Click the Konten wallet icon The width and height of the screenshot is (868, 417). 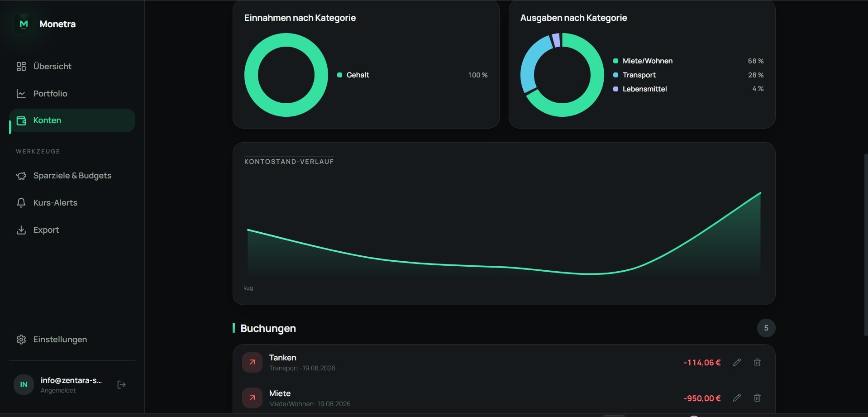(21, 120)
